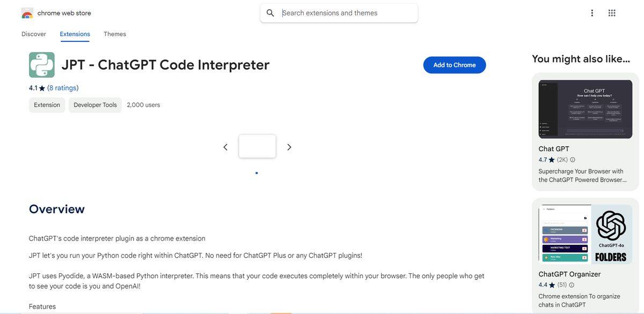Viewport: 644px width, 314px height.
Task: Click the Extension type chip
Action: point(47,105)
